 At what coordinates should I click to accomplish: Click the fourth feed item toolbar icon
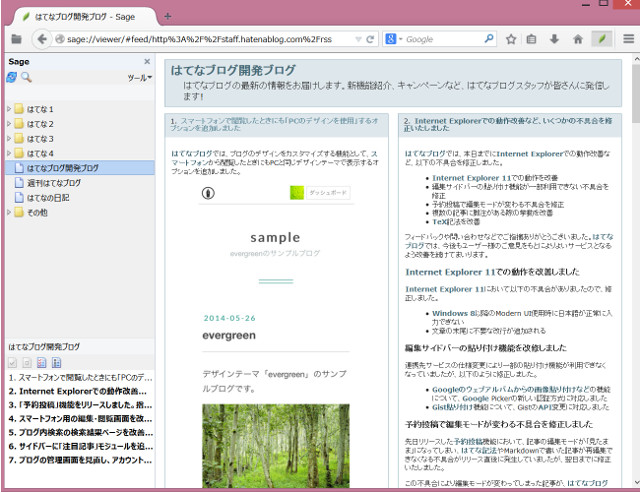pos(56,363)
